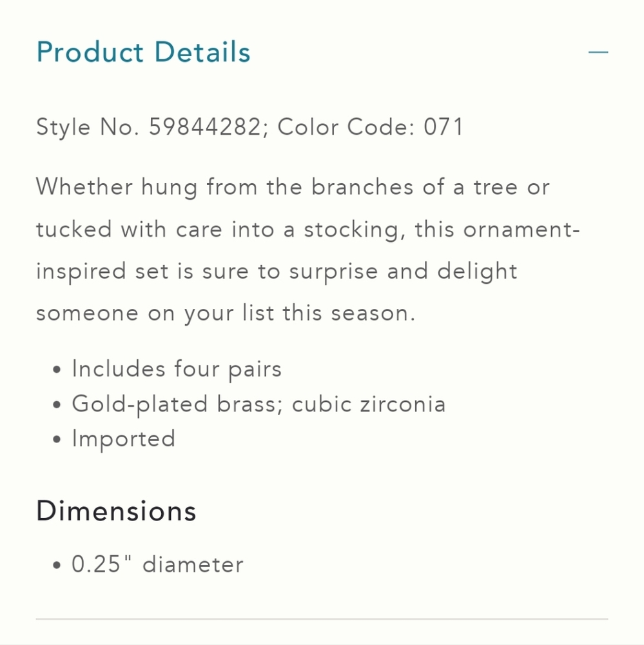Click the horizontal divider line below Dimensions
The image size is (644, 645).
click(x=322, y=619)
